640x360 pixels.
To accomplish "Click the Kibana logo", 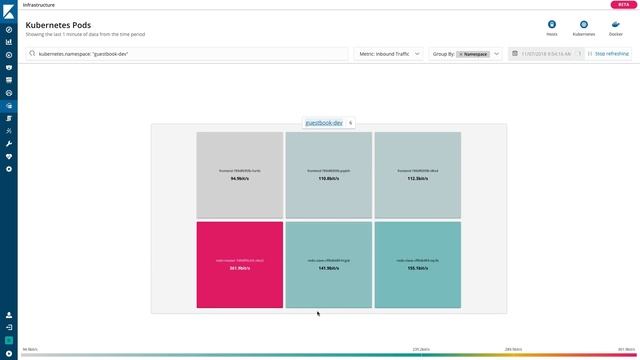I will coord(9,11).
